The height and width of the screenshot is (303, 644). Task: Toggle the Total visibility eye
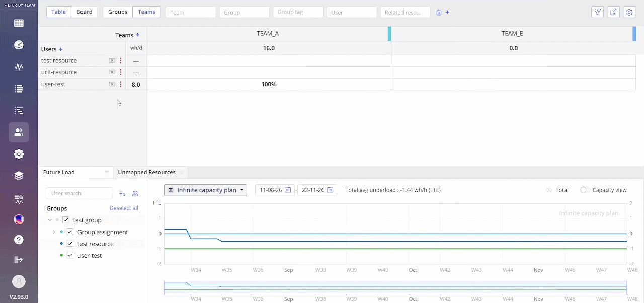[549, 190]
